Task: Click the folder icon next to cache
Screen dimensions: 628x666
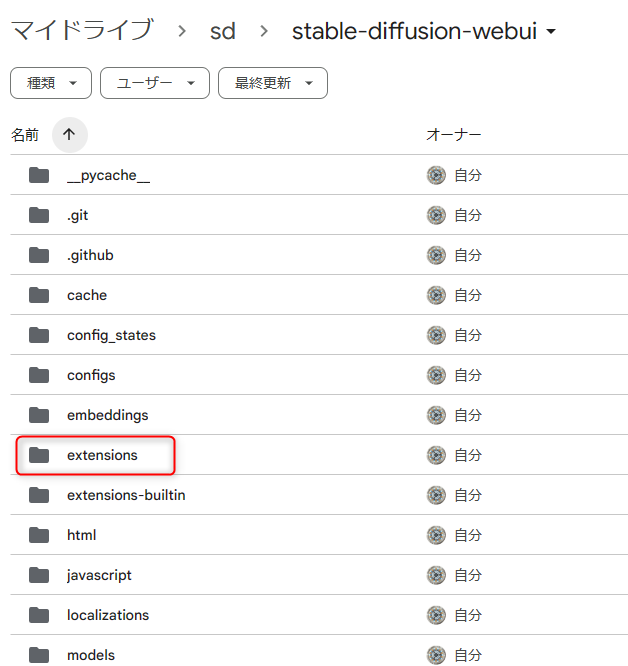Action: click(39, 295)
